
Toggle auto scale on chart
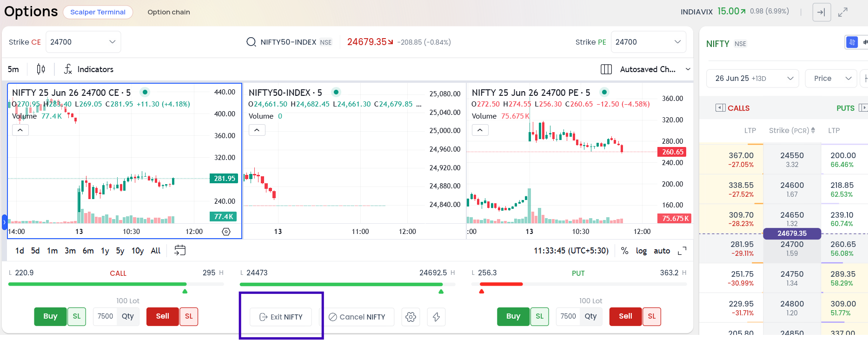tap(662, 251)
